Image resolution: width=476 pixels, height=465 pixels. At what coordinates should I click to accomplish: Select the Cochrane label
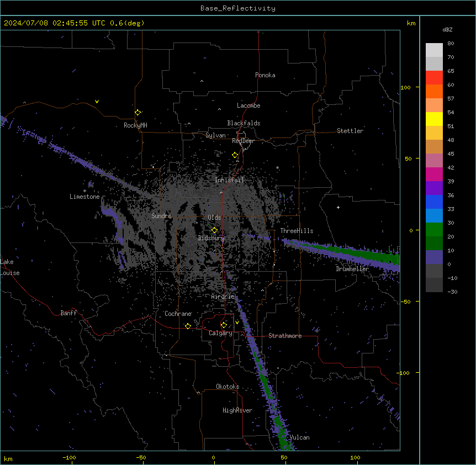[178, 314]
